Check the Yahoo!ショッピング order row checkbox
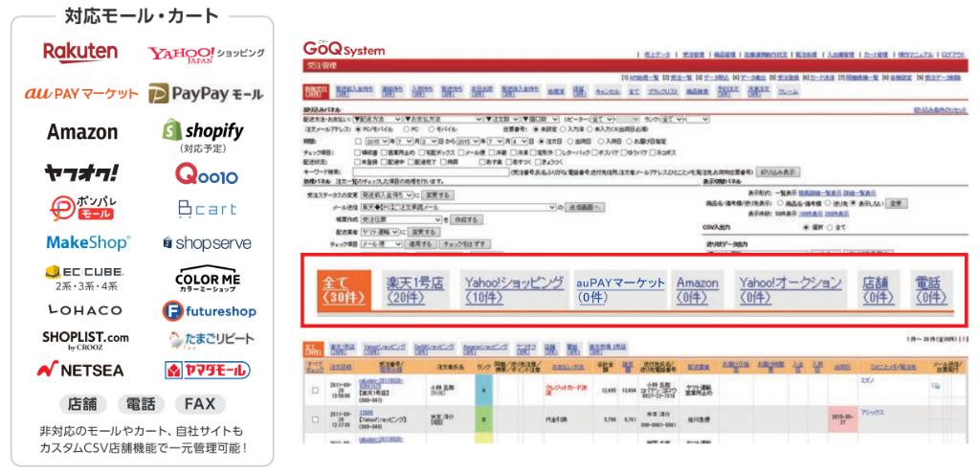980x475 pixels. [x=314, y=419]
